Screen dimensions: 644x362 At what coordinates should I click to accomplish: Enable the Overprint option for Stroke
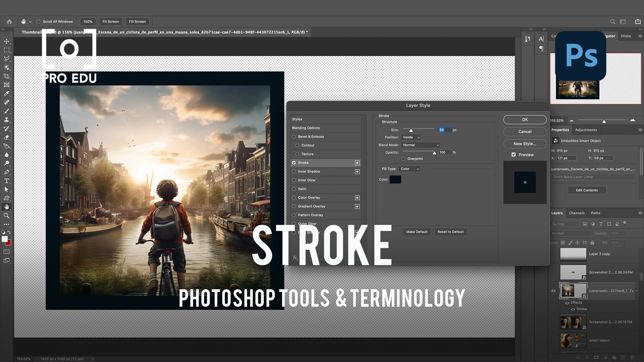pyautogui.click(x=404, y=159)
